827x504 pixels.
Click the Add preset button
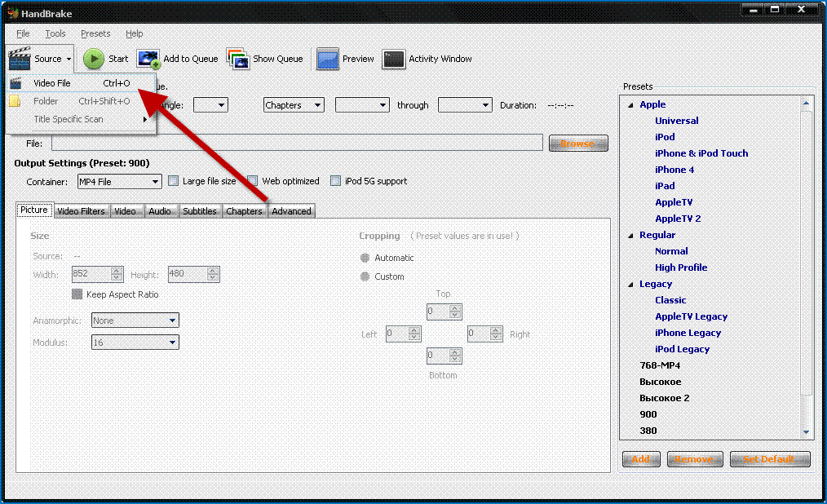pyautogui.click(x=641, y=459)
